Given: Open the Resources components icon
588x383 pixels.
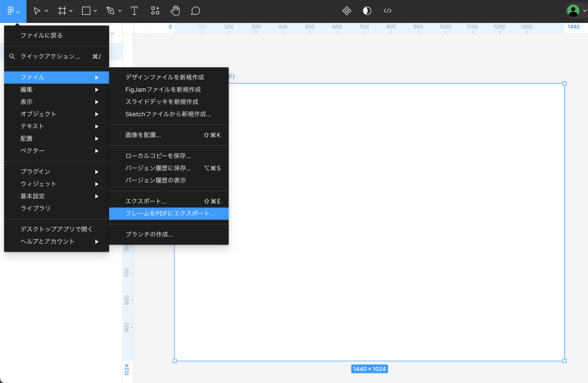Looking at the screenshot, I should tap(155, 11).
